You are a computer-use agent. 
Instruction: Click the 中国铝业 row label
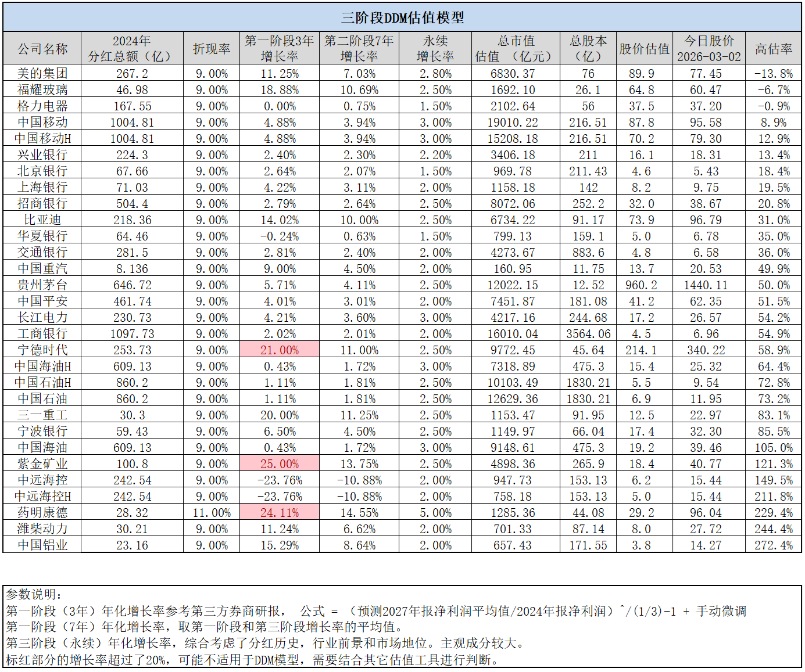point(42,545)
